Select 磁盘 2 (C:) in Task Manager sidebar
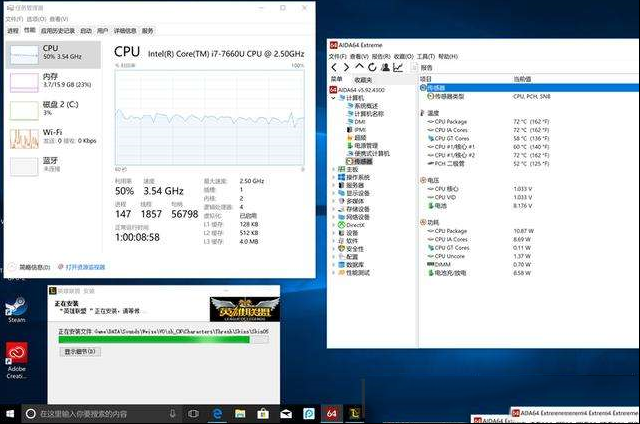The height and width of the screenshot is (424, 640). click(x=53, y=110)
